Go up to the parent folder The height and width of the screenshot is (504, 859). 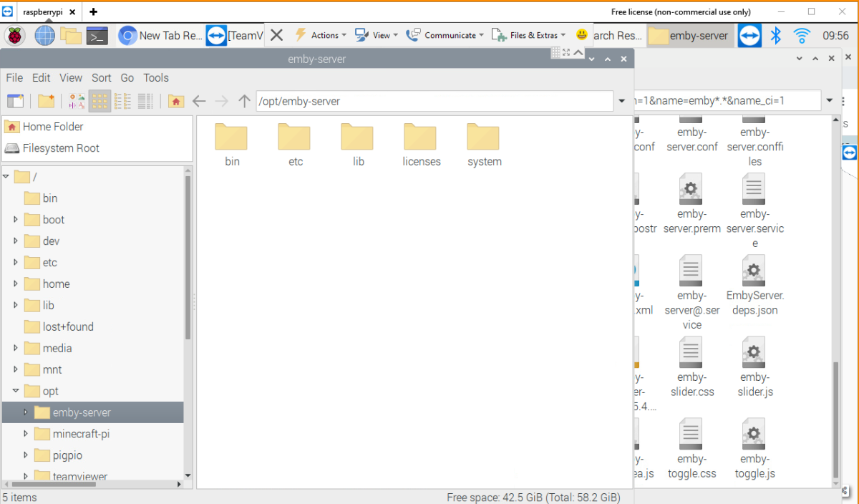point(244,102)
